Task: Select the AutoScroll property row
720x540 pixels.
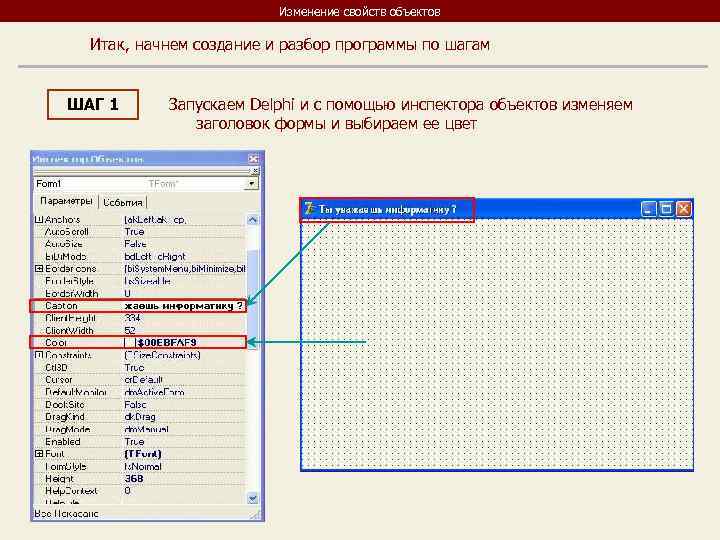Action: tap(140, 232)
